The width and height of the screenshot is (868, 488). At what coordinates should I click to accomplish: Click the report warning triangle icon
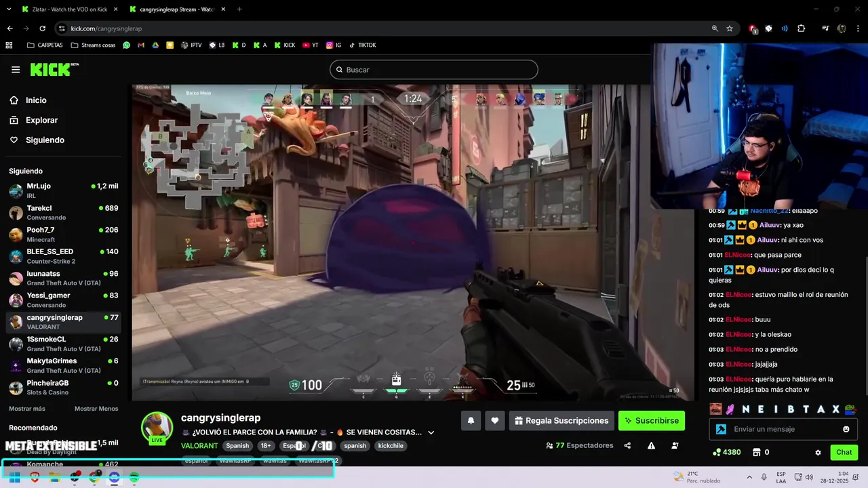(651, 446)
